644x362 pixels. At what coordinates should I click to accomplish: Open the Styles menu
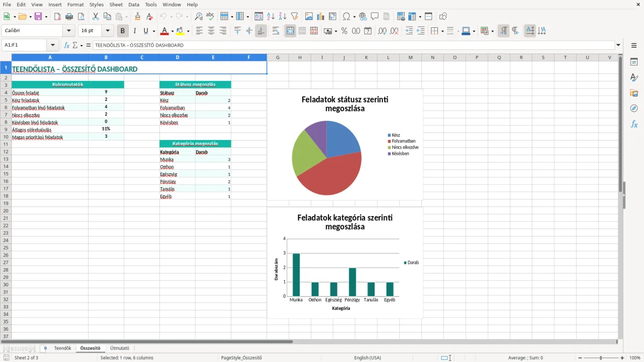point(97,4)
